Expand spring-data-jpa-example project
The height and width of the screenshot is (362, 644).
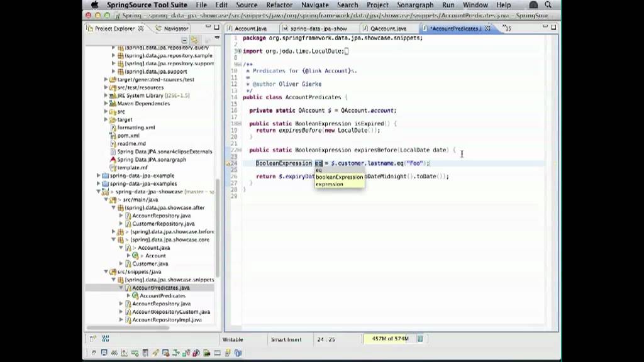[99, 176]
